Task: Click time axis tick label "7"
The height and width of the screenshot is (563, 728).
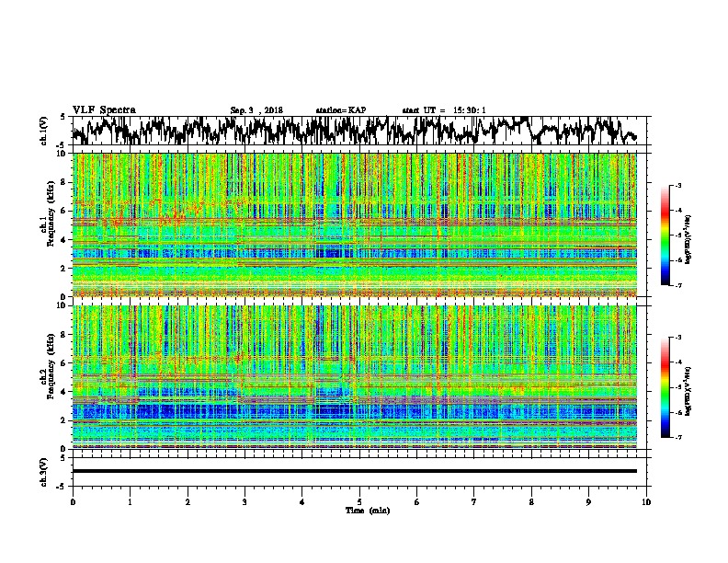Action: click(x=474, y=502)
